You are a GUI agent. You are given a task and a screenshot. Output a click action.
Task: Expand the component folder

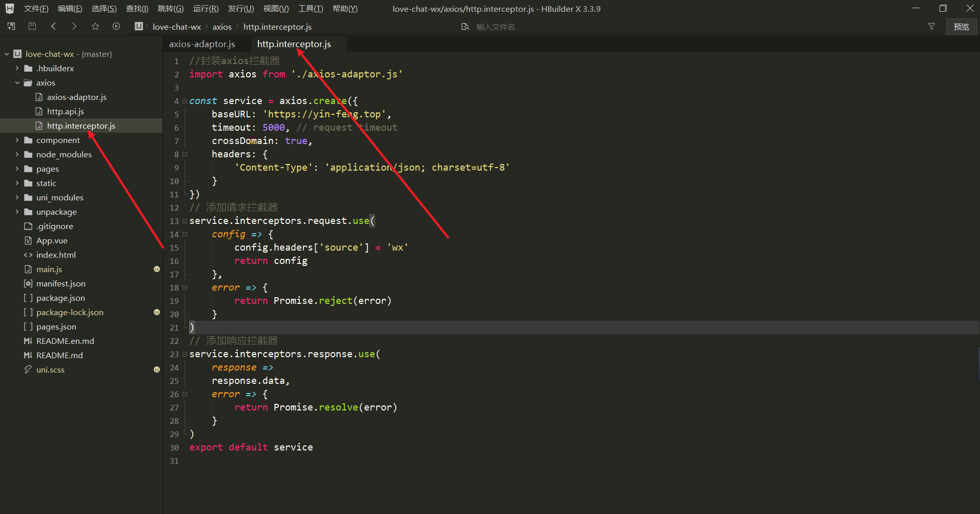(17, 140)
